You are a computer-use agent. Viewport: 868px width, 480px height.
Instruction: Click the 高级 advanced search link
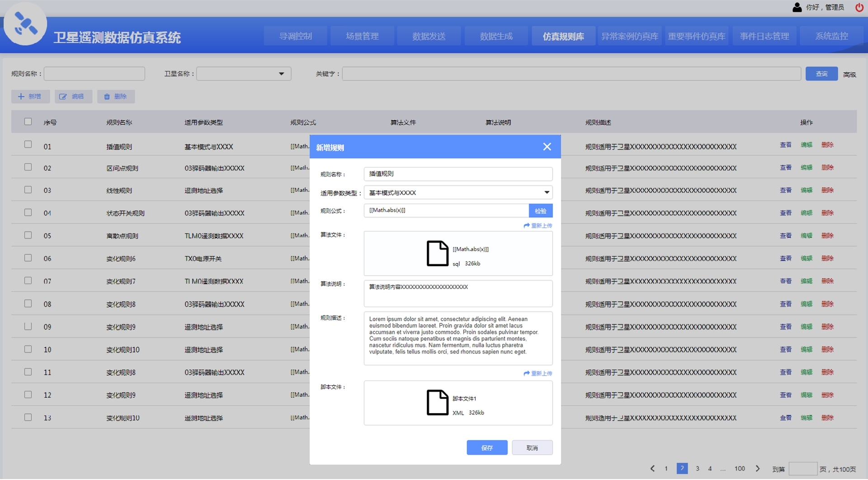click(849, 75)
